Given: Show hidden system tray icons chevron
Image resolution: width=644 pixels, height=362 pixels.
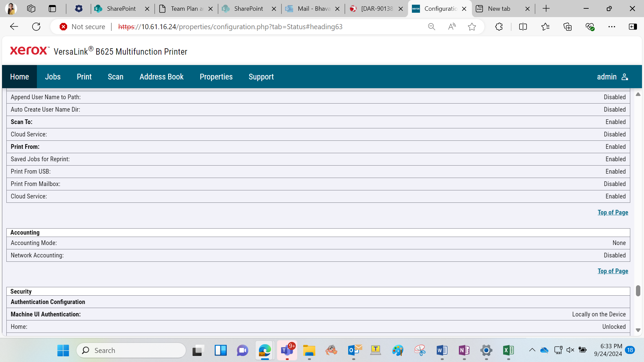Looking at the screenshot, I should click(532, 350).
